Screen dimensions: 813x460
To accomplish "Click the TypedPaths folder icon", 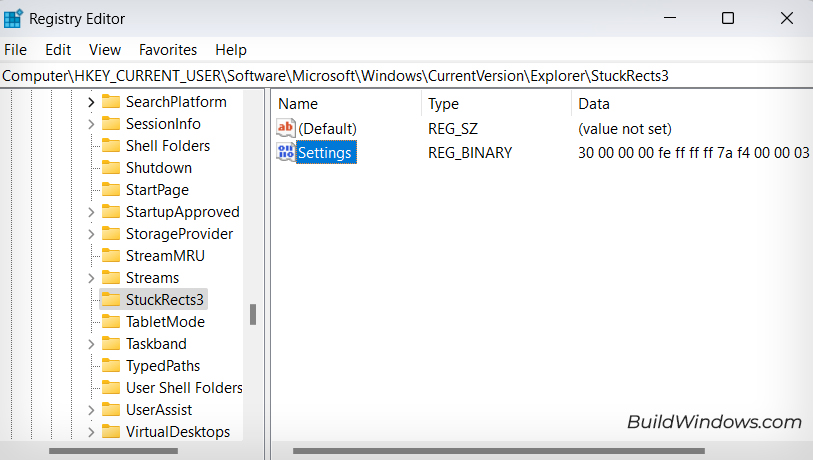I will click(111, 366).
